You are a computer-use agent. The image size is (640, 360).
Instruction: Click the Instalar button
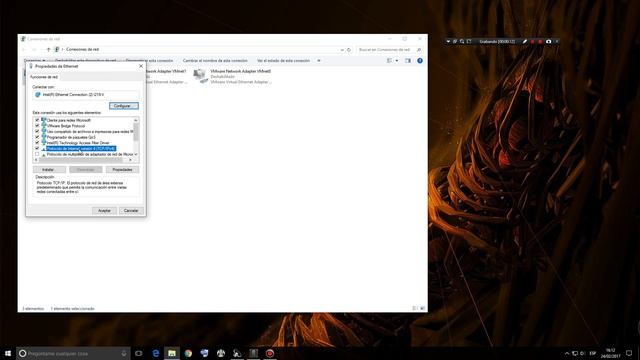pyautogui.click(x=49, y=169)
